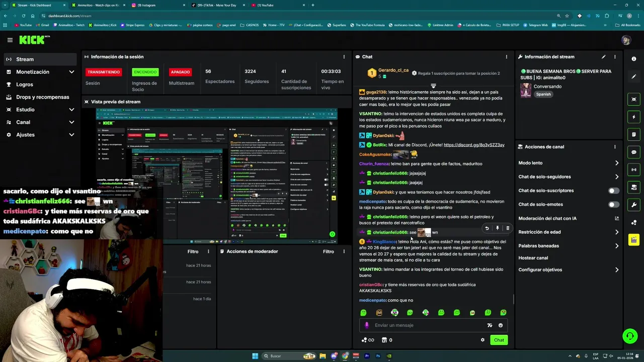The width and height of the screenshot is (644, 362).
Task: Open the hamburger sidebar menu
Action: tap(10, 40)
